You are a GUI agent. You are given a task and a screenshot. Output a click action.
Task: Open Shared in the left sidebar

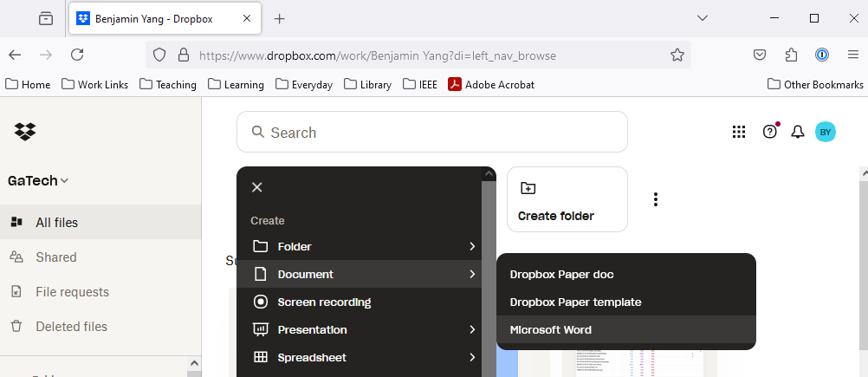tap(55, 257)
